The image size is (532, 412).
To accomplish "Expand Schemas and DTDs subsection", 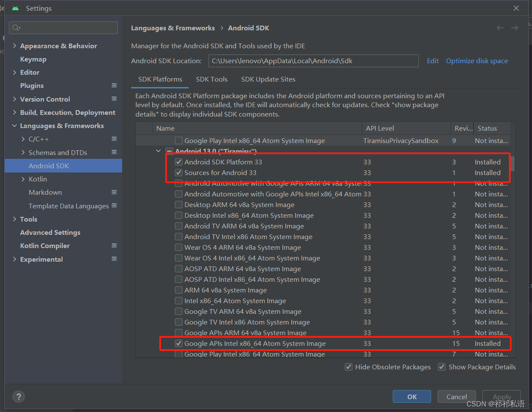I will click(x=23, y=152).
